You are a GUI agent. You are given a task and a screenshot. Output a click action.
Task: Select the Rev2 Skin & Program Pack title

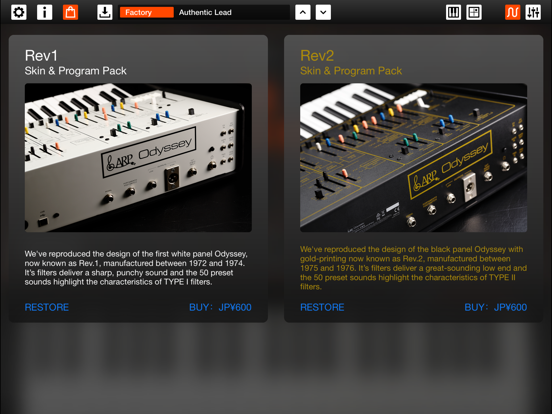click(351, 63)
